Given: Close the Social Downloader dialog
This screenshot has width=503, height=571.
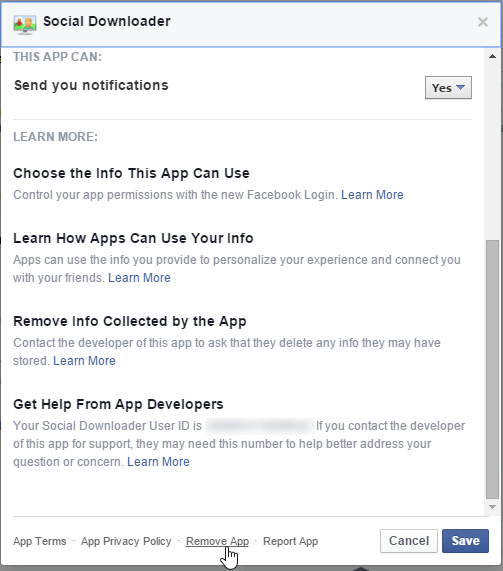Looking at the screenshot, I should (483, 22).
